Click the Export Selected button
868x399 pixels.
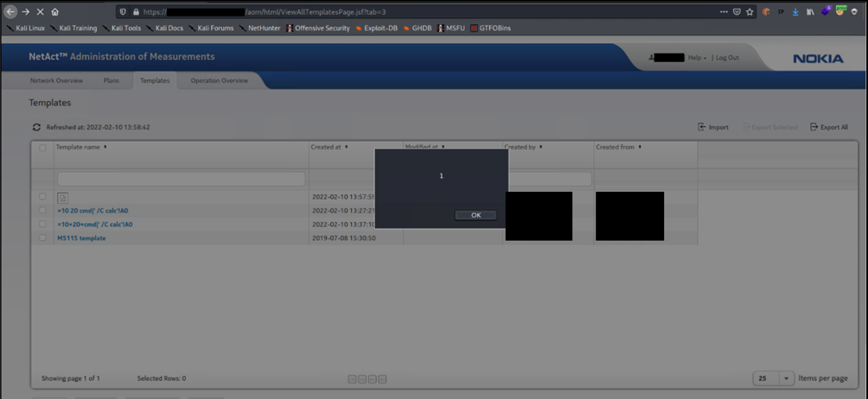769,127
